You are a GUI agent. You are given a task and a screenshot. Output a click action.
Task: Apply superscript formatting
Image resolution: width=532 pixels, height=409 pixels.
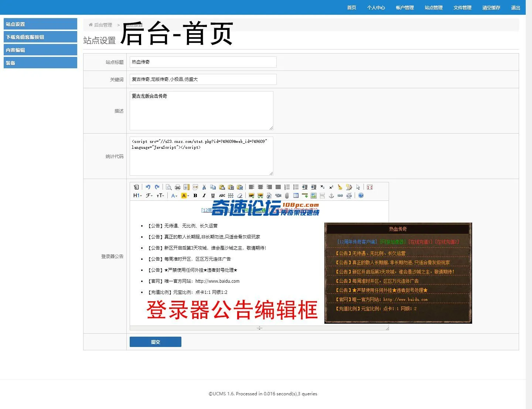coord(331,187)
